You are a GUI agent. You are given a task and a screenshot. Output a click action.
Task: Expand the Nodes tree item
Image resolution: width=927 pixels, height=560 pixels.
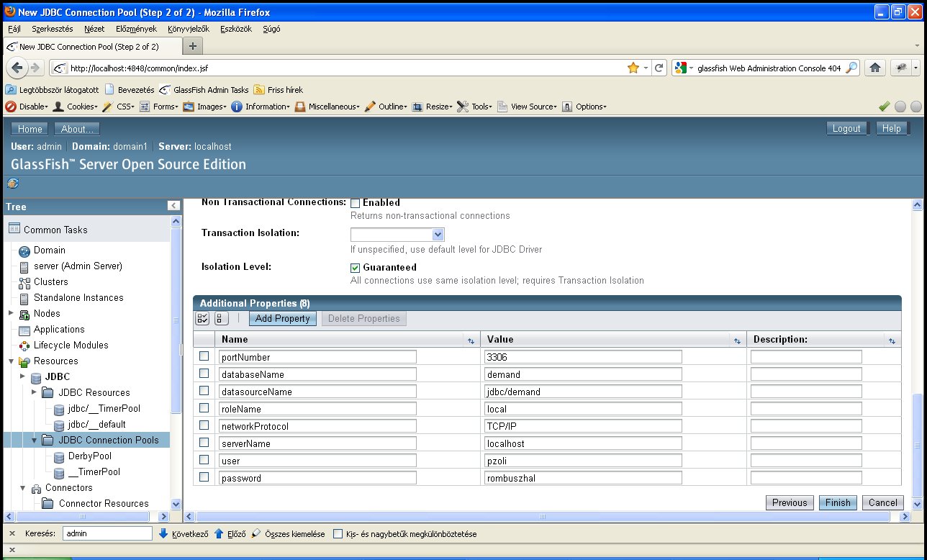click(11, 313)
